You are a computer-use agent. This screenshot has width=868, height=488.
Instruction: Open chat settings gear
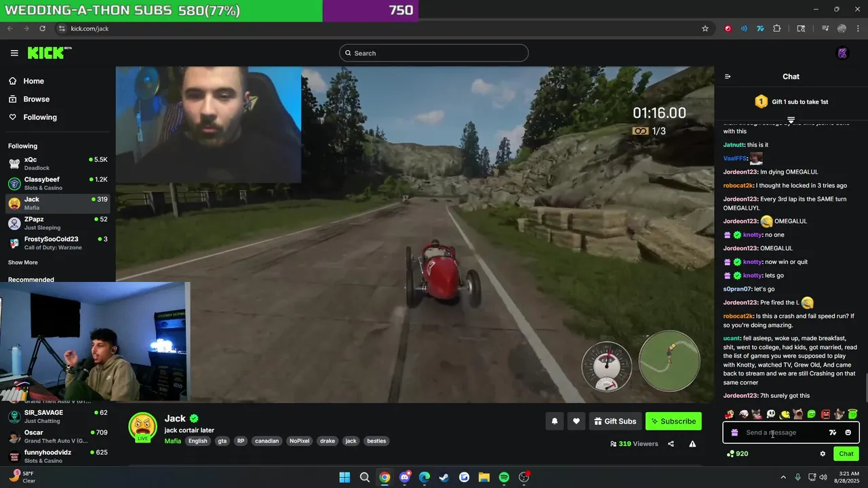click(823, 453)
